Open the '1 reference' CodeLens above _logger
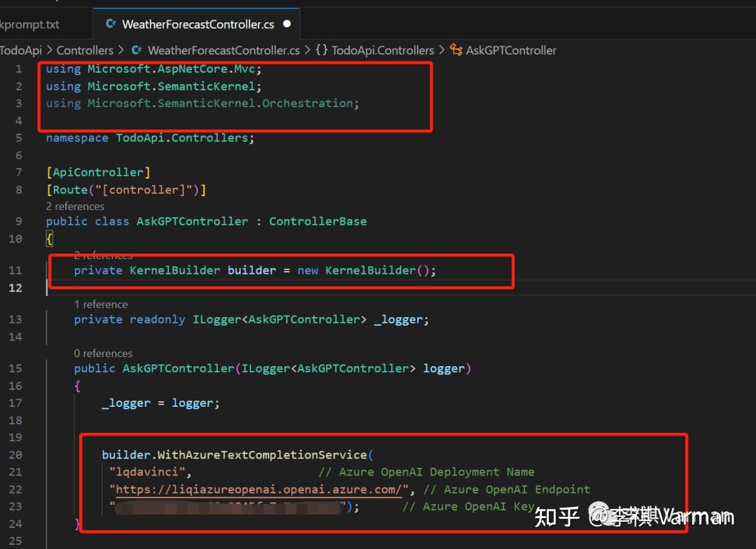This screenshot has width=756, height=549. tap(101, 305)
